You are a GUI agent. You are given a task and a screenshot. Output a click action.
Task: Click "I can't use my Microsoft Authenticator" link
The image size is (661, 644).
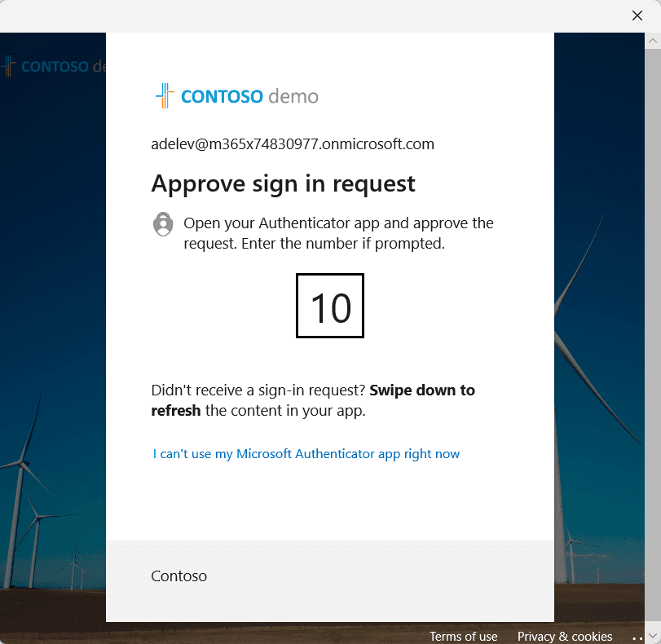[306, 454]
